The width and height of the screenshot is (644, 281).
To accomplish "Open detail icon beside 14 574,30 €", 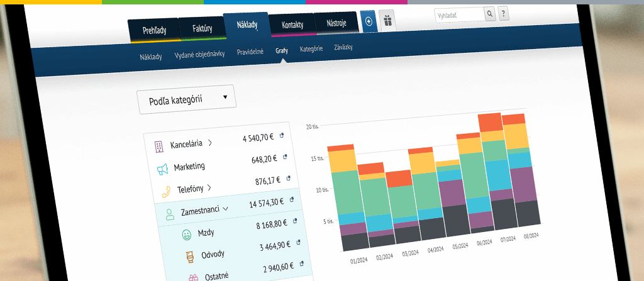I will click(292, 199).
